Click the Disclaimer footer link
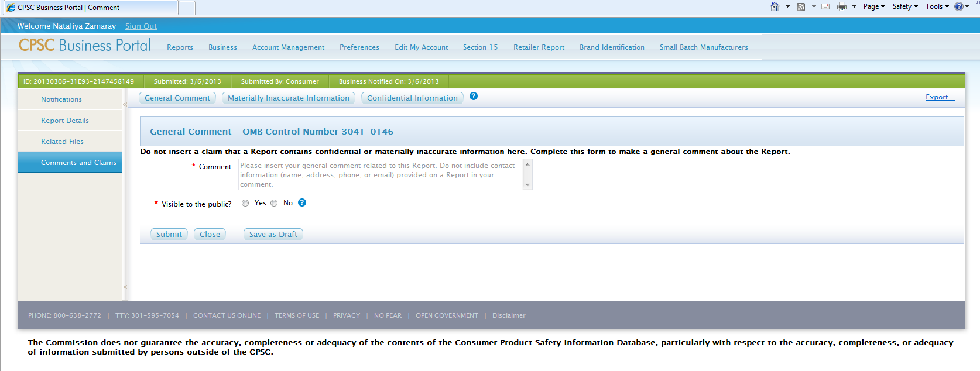The image size is (980, 371). (509, 315)
